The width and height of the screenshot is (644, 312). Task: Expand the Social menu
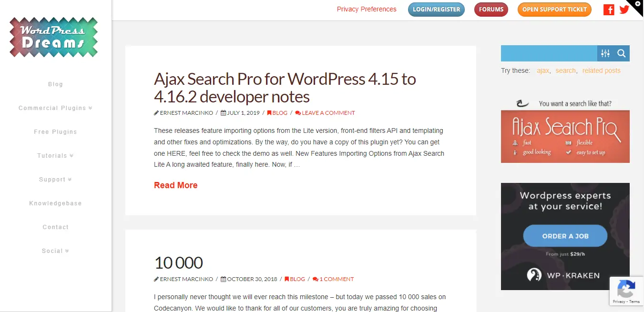(55, 251)
